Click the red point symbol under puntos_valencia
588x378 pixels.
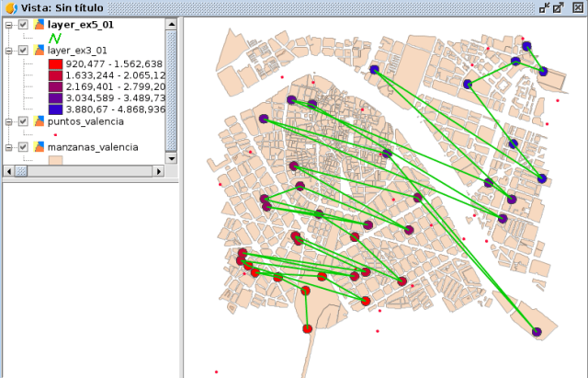(55, 134)
